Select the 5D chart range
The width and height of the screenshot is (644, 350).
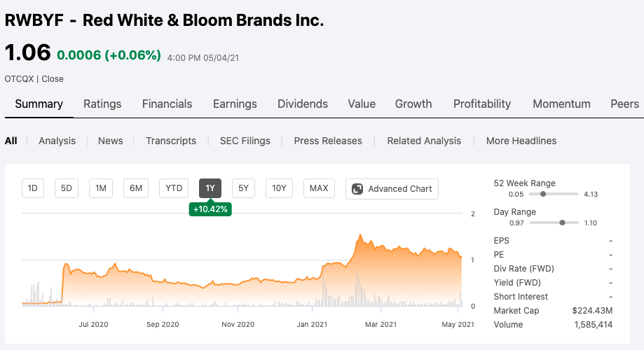[67, 188]
